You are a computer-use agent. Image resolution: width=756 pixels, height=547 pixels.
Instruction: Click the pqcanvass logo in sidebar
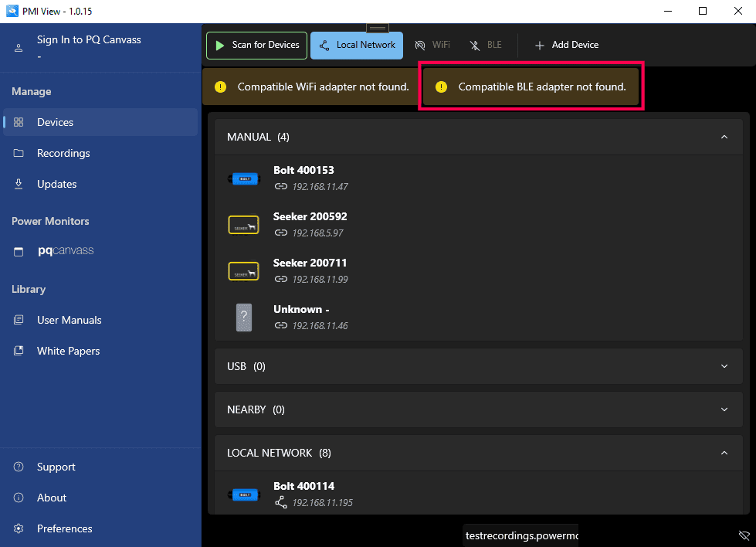point(66,251)
